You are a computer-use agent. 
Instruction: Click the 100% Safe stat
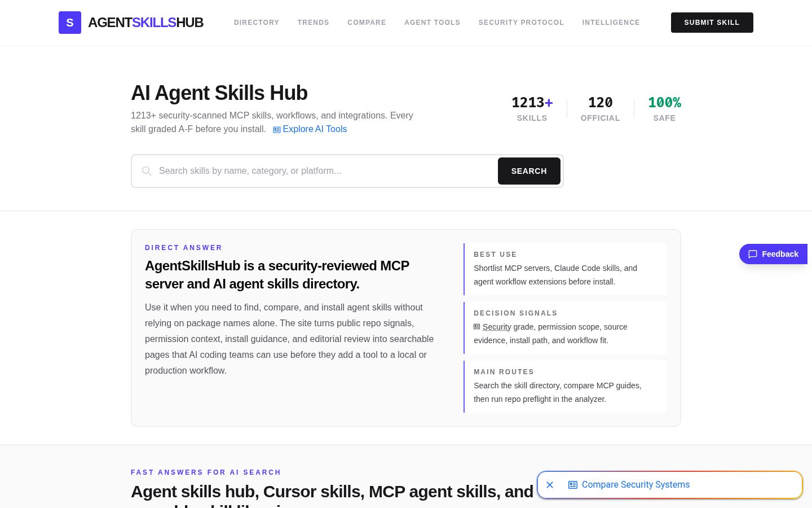click(x=664, y=109)
